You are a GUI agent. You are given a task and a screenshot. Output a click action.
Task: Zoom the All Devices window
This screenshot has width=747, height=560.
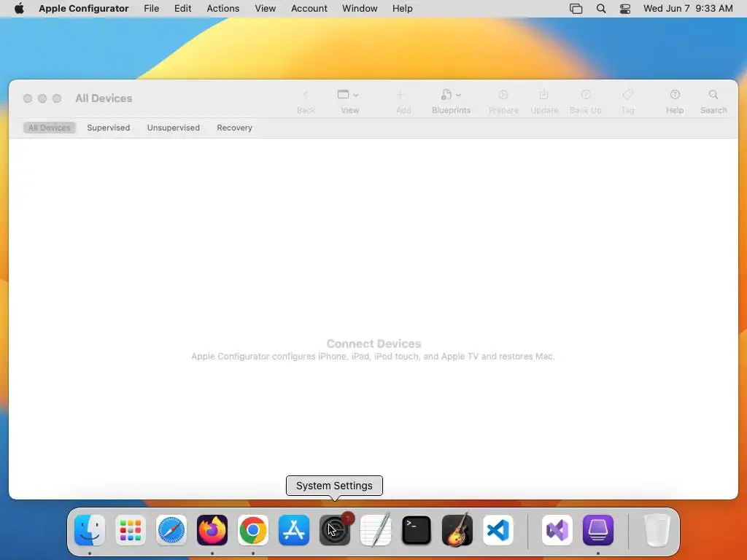pyautogui.click(x=57, y=98)
